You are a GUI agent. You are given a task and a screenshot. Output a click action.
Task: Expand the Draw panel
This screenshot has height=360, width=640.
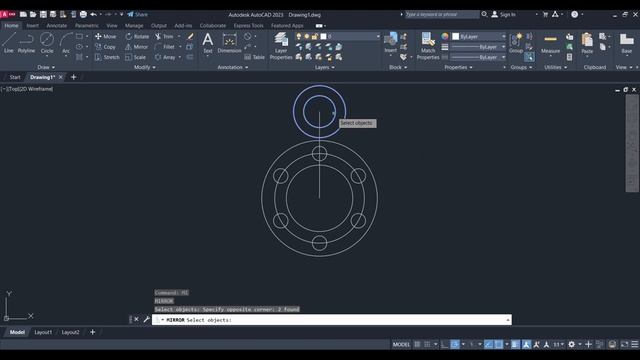[46, 67]
